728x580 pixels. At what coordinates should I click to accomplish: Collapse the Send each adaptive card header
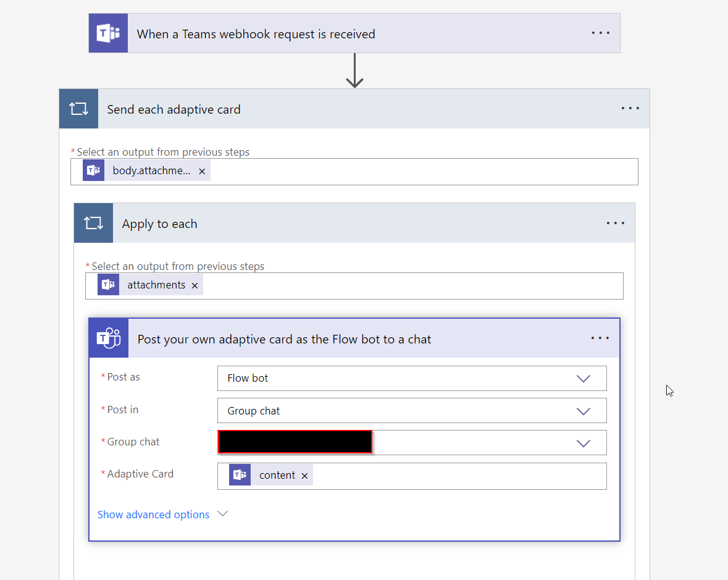(354, 109)
